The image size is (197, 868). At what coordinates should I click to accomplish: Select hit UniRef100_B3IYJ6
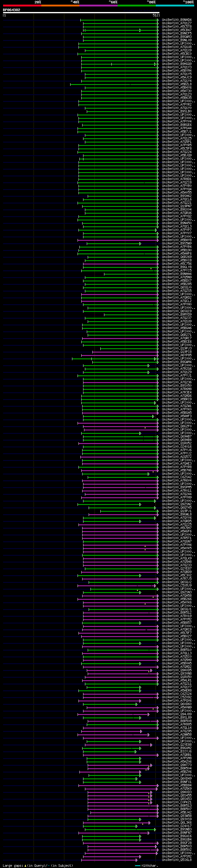click(x=177, y=752)
